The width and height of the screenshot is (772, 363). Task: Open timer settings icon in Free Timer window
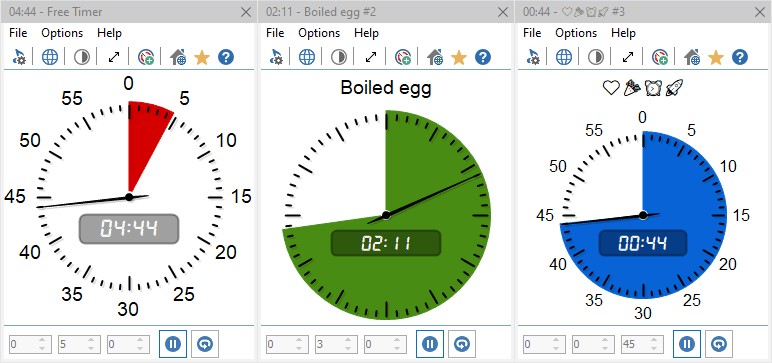coord(19,57)
